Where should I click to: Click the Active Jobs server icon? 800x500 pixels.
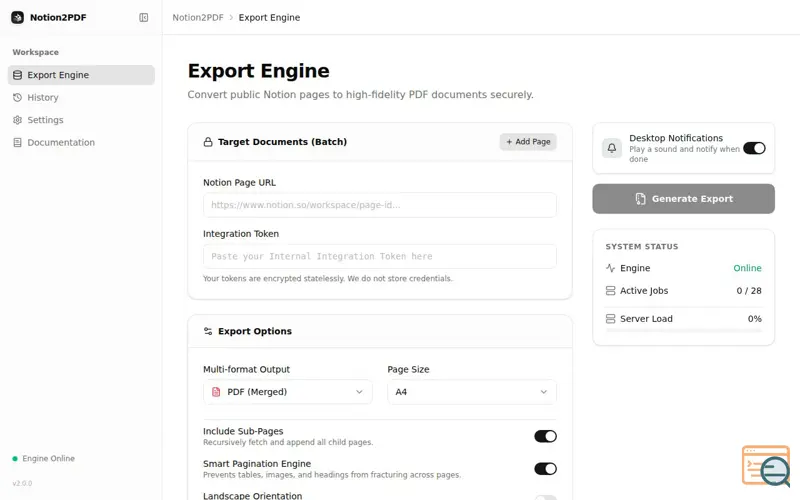tap(610, 290)
